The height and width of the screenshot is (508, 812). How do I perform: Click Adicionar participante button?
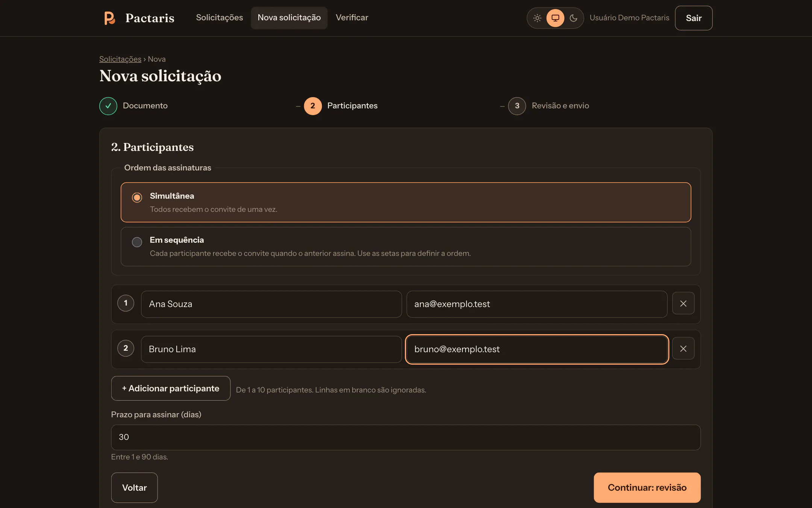point(171,388)
